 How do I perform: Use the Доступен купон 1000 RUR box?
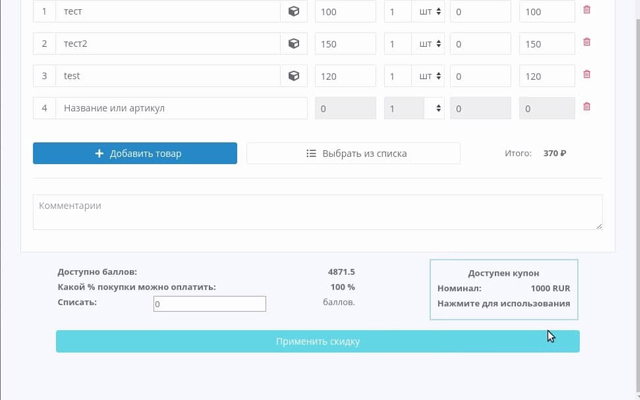[504, 289]
